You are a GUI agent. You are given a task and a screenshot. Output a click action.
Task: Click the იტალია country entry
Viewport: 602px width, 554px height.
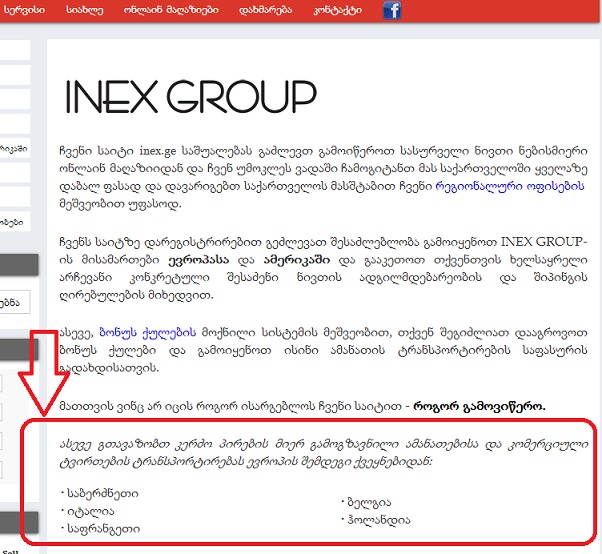click(x=91, y=511)
